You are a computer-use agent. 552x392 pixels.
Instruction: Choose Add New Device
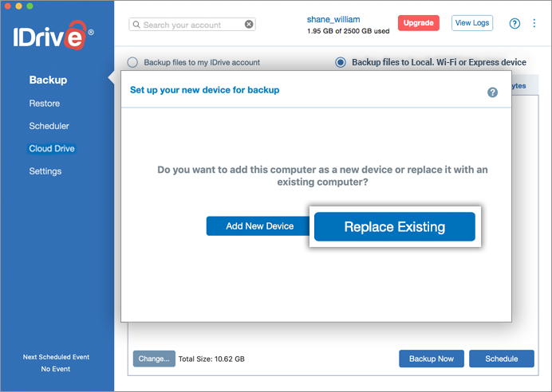coord(259,226)
